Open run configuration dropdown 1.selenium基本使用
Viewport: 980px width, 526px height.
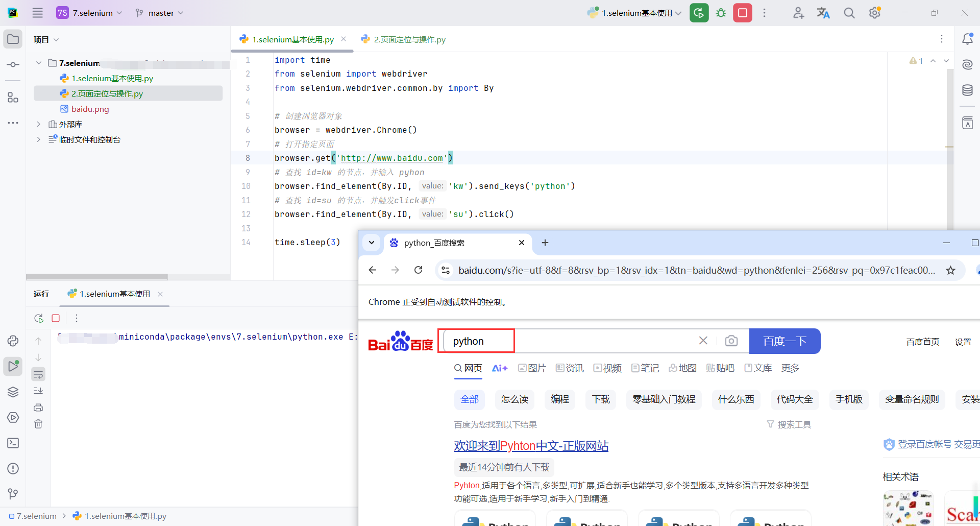pos(634,13)
